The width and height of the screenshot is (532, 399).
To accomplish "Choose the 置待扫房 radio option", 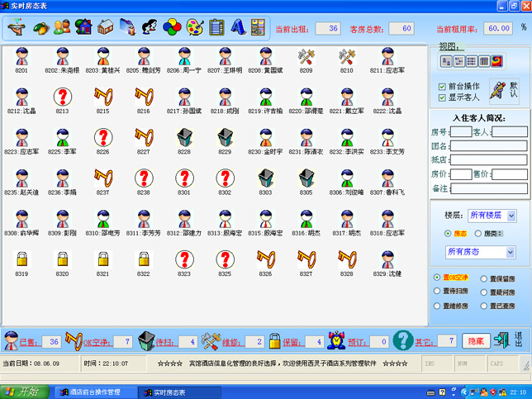I will click(438, 292).
